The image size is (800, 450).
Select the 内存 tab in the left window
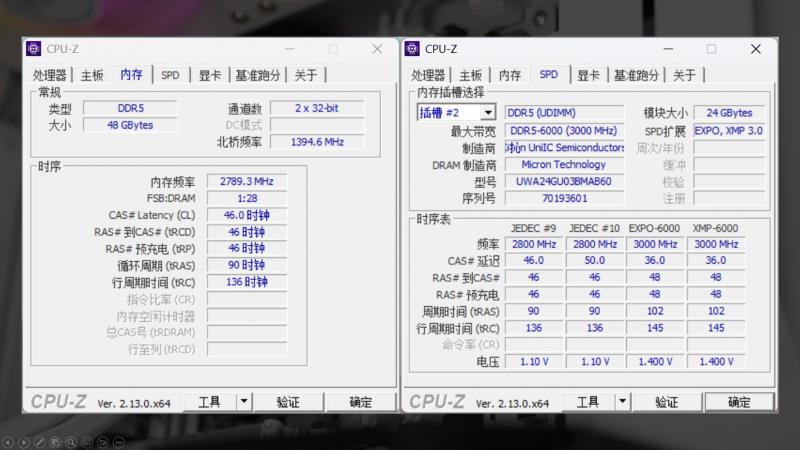click(132, 75)
